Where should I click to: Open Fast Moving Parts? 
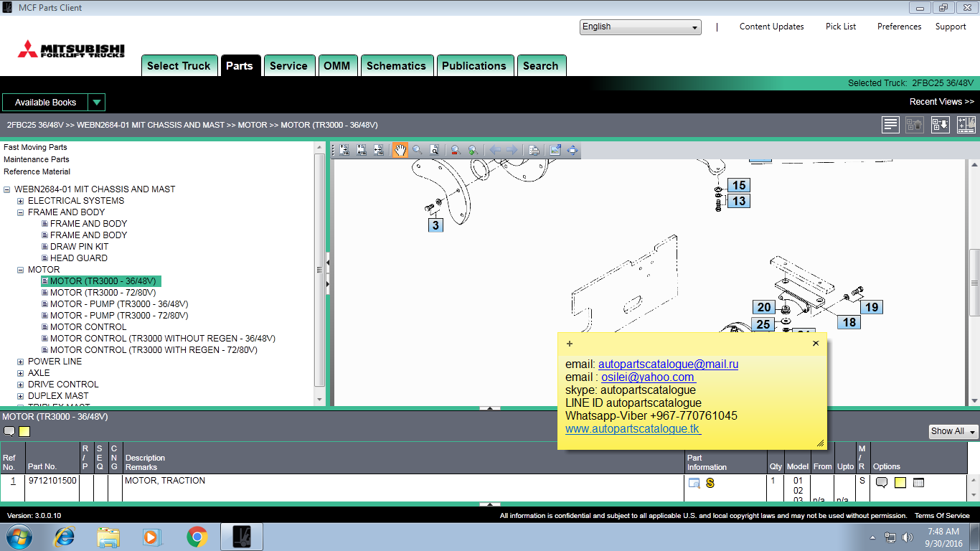(35, 147)
